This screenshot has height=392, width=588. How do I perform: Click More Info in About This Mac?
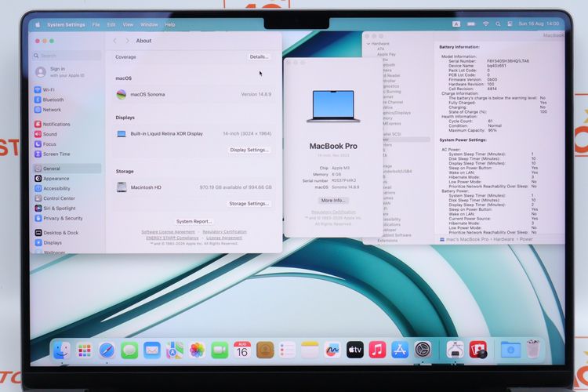pyautogui.click(x=333, y=201)
